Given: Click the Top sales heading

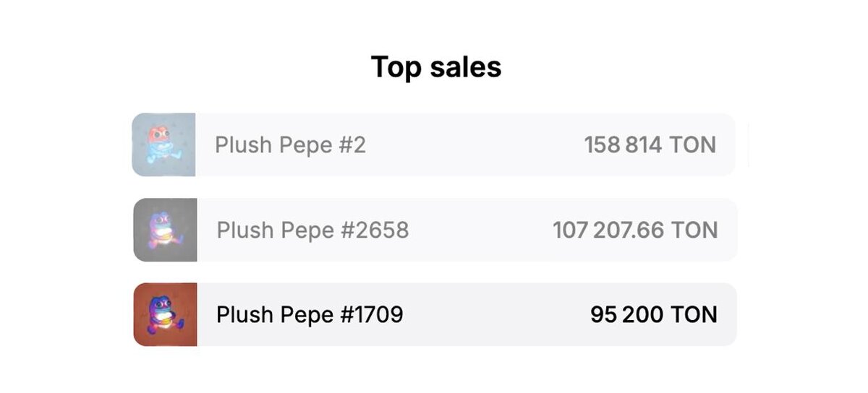Looking at the screenshot, I should (435, 67).
